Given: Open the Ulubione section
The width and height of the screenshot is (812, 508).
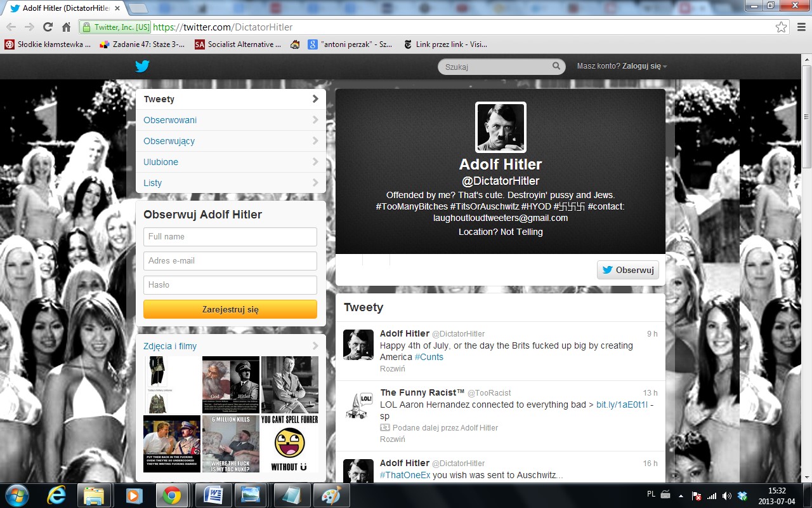Looking at the screenshot, I should click(230, 162).
